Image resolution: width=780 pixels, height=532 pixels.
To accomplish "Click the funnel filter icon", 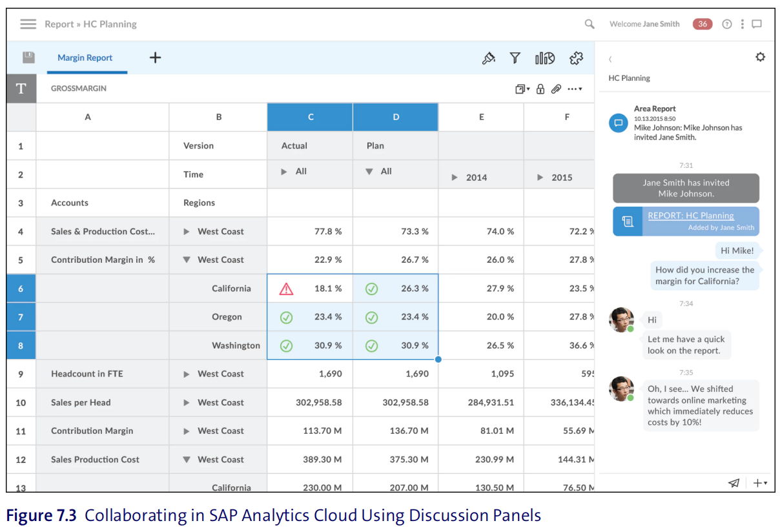I will tap(515, 58).
